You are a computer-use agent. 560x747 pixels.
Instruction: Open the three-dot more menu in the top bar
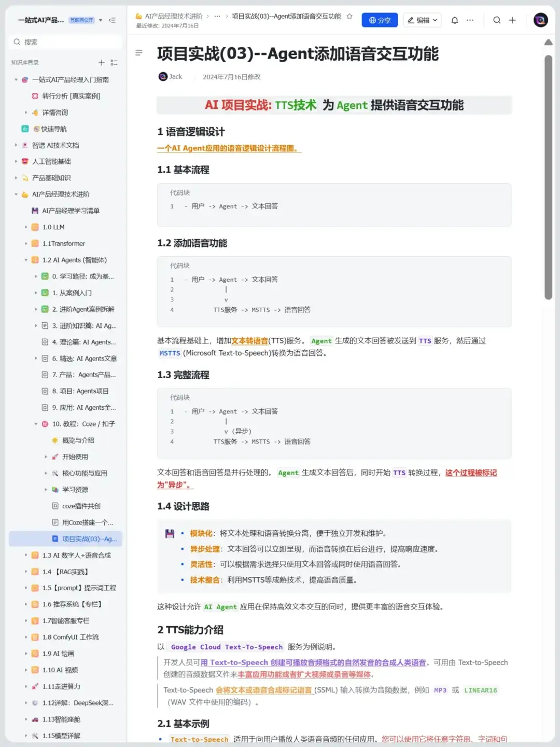point(469,20)
